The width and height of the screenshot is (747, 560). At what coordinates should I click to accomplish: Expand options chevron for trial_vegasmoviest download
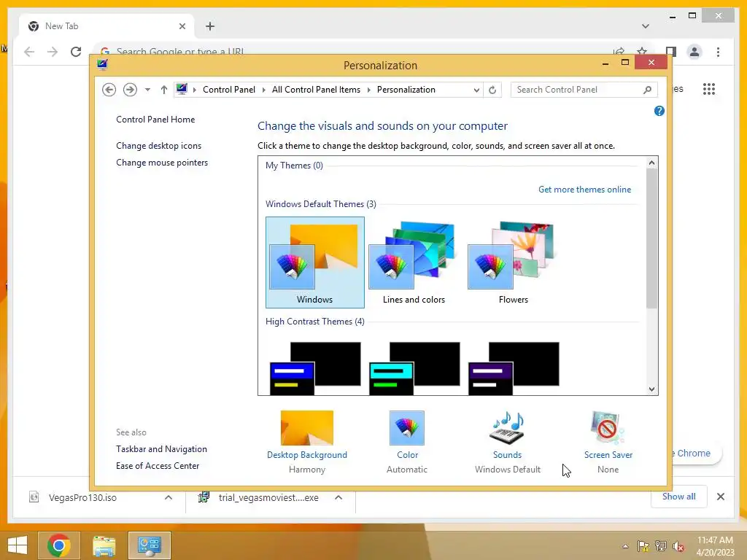(x=338, y=497)
